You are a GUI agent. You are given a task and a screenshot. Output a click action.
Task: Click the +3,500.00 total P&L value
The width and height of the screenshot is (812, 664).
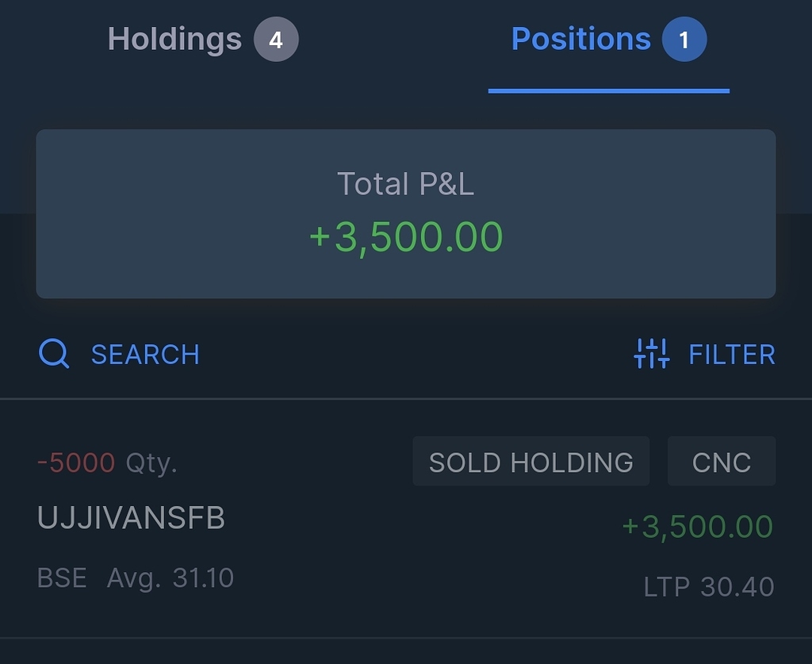(x=406, y=237)
